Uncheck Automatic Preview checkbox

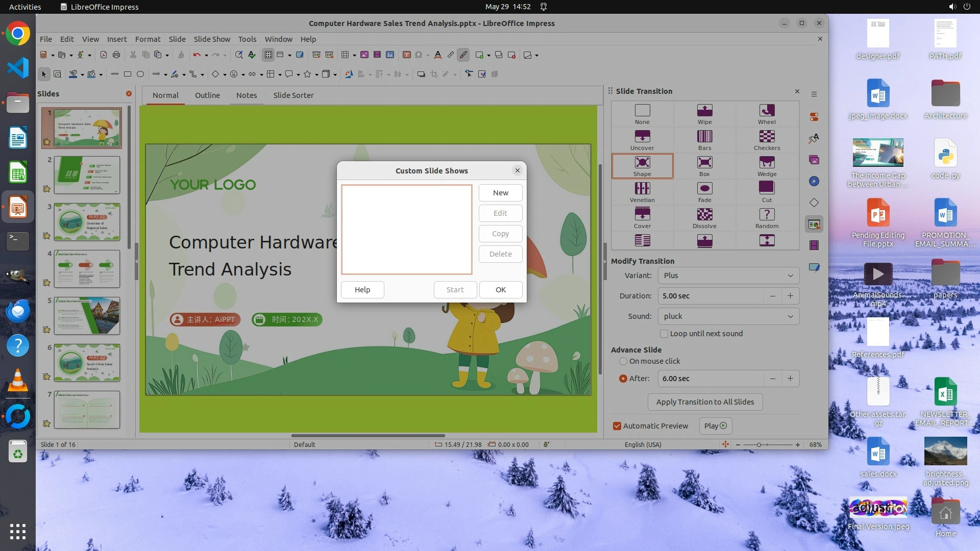(617, 426)
